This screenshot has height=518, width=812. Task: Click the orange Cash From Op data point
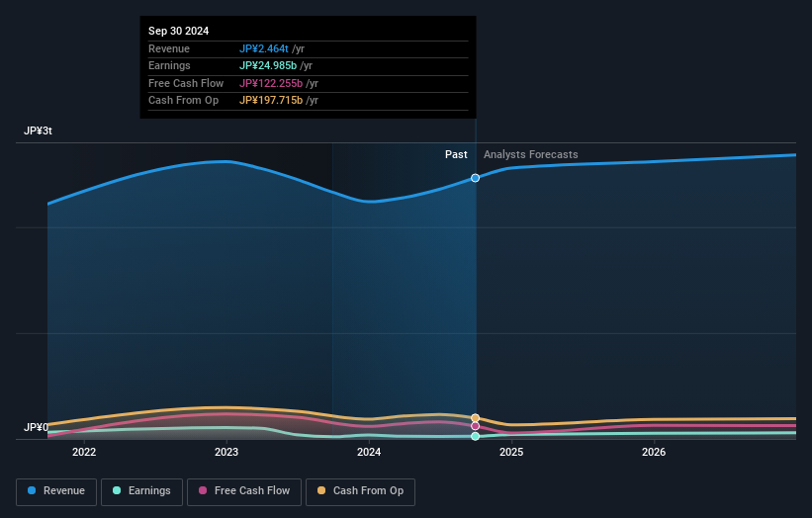click(x=475, y=418)
